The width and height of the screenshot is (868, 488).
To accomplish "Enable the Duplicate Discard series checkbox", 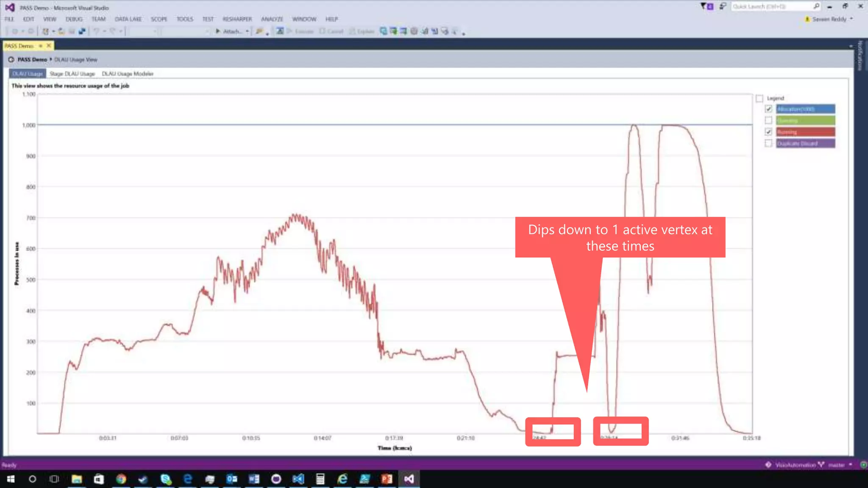I will coord(768,144).
